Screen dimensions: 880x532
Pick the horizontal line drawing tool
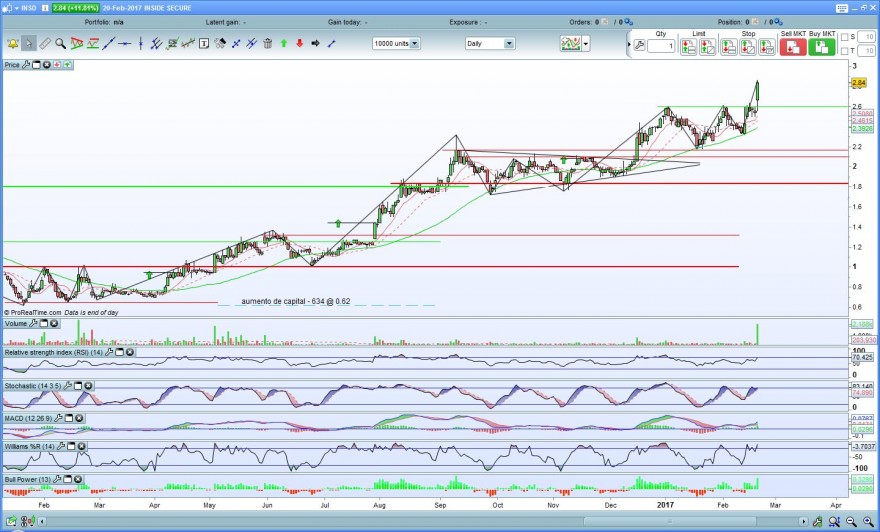[125, 43]
